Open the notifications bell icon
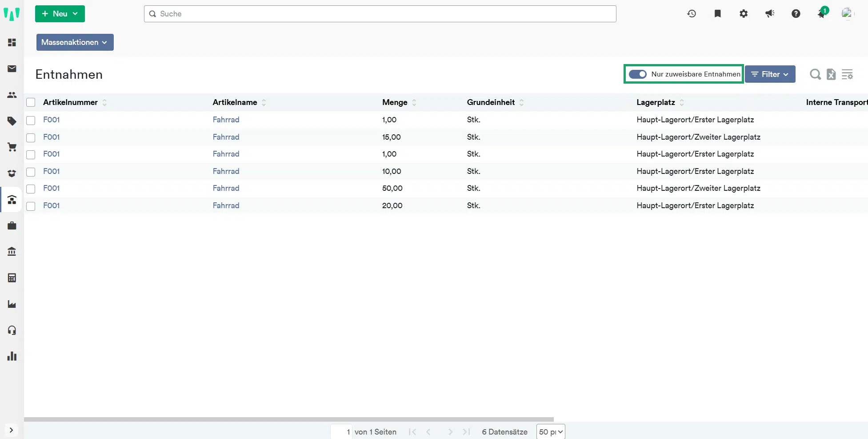 pyautogui.click(x=822, y=14)
